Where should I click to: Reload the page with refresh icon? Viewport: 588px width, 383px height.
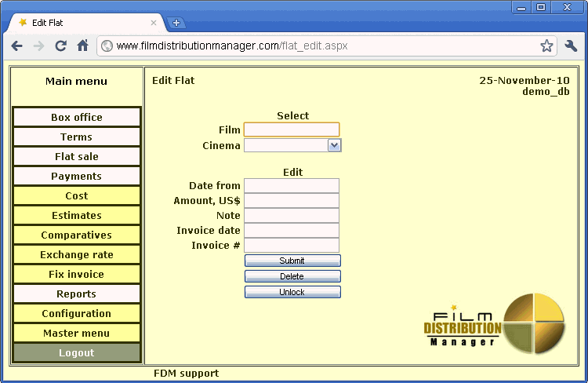pos(60,46)
